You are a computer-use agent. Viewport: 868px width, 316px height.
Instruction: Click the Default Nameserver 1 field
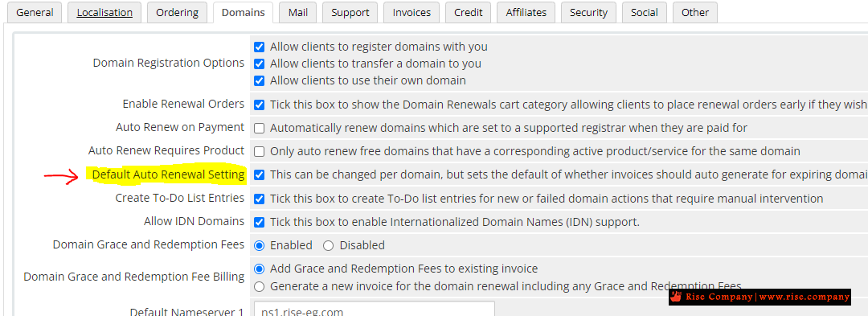click(375, 309)
